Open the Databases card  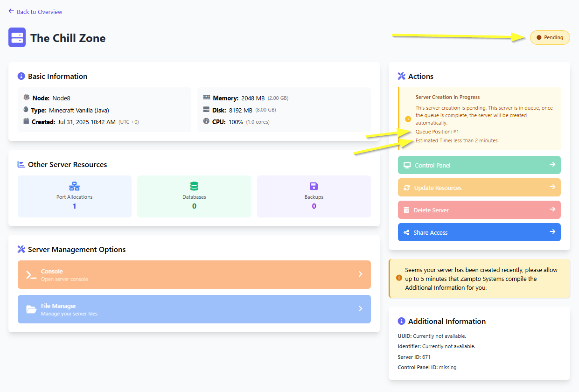coord(194,196)
